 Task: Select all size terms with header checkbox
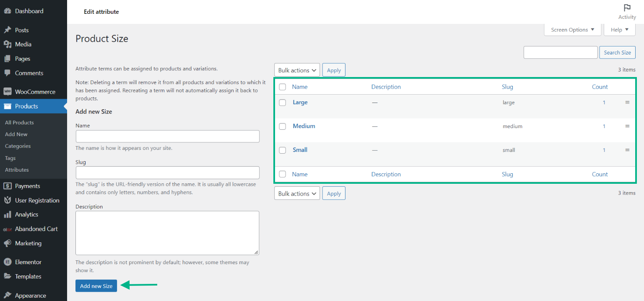tap(282, 87)
